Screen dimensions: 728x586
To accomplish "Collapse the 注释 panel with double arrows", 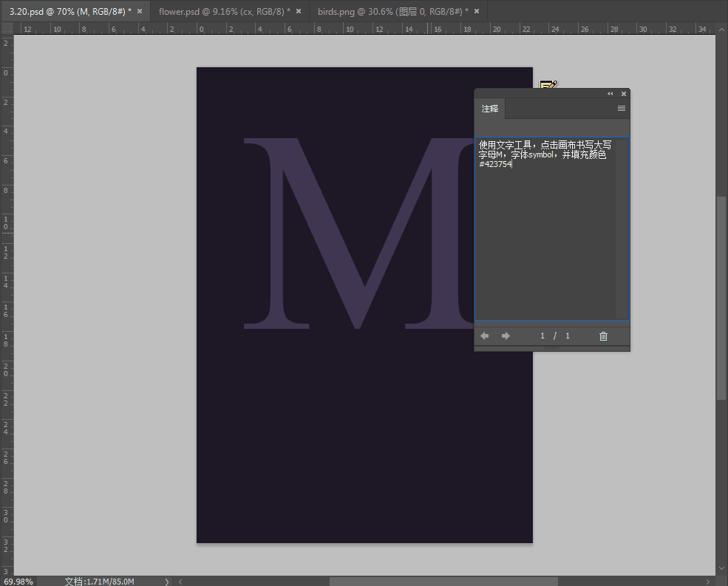I will [x=610, y=94].
